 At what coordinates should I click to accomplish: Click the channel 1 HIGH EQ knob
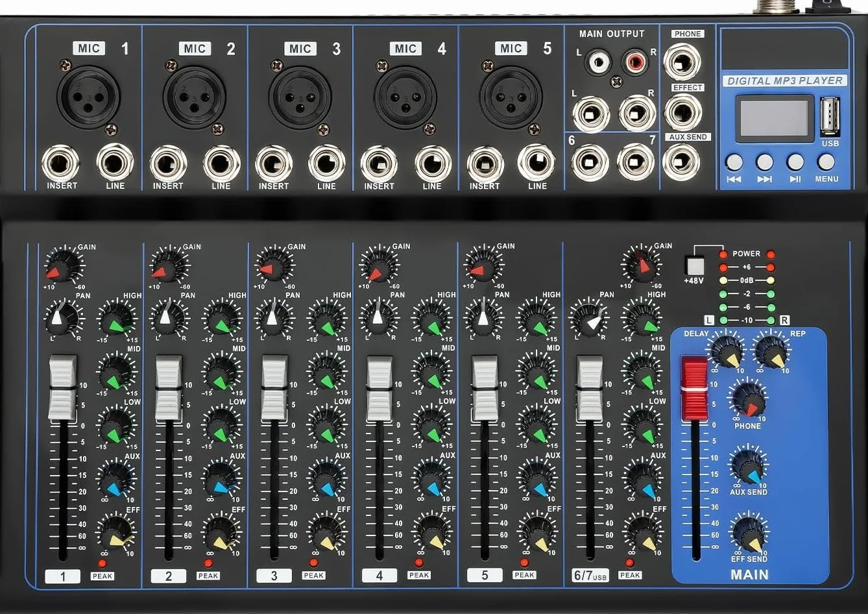coord(117,319)
